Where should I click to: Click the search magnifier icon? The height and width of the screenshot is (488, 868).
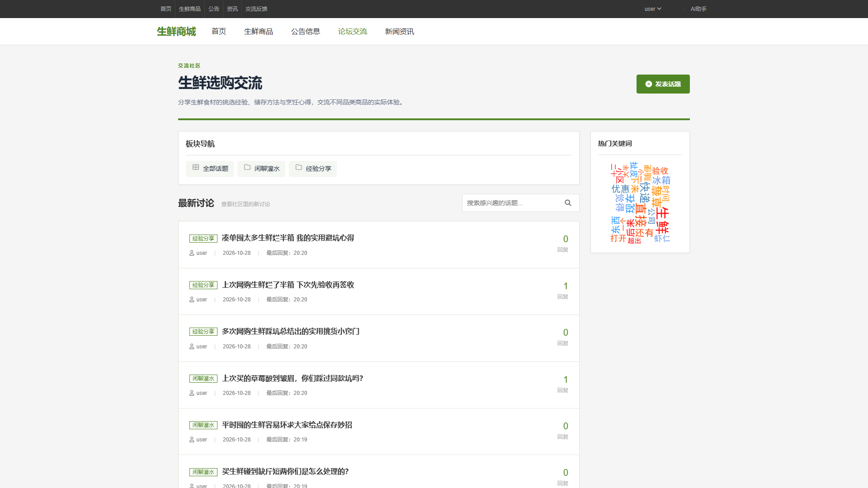click(568, 203)
